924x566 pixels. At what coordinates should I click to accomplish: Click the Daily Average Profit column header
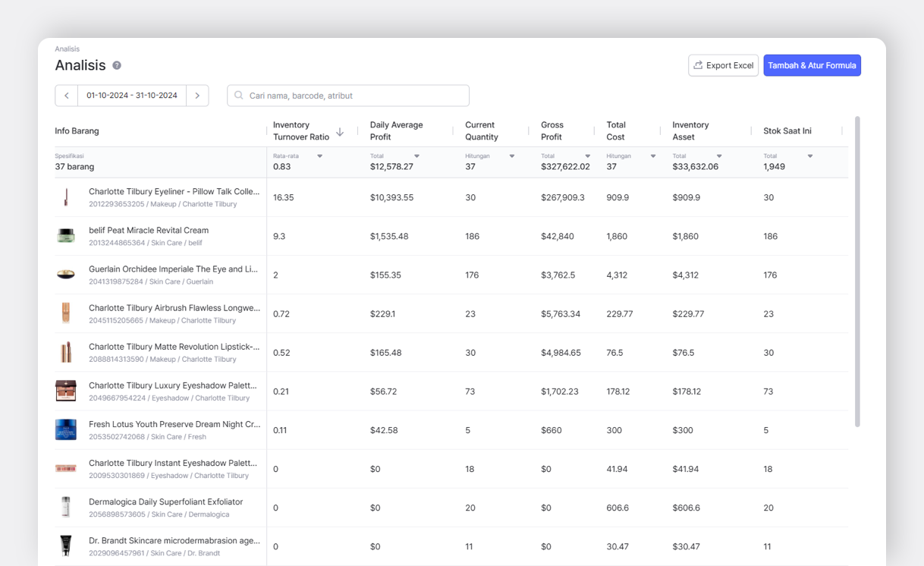coord(396,130)
